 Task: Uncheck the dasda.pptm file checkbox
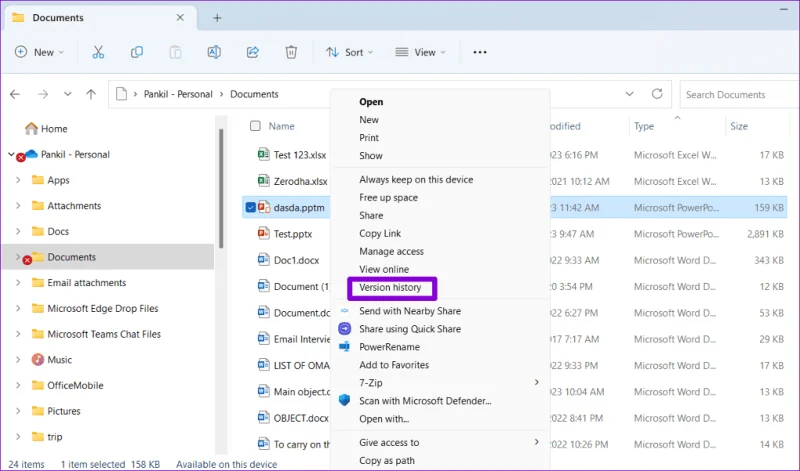click(x=251, y=207)
